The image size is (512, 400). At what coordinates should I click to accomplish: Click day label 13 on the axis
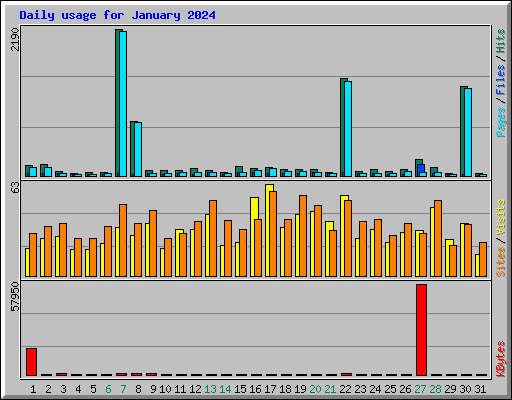tap(210, 389)
